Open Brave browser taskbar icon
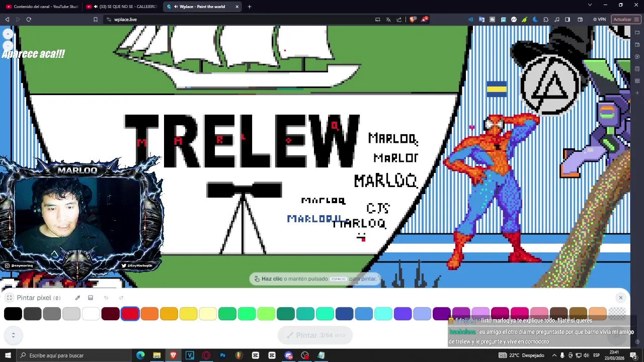Image resolution: width=644 pixels, height=362 pixels. tap(174, 355)
